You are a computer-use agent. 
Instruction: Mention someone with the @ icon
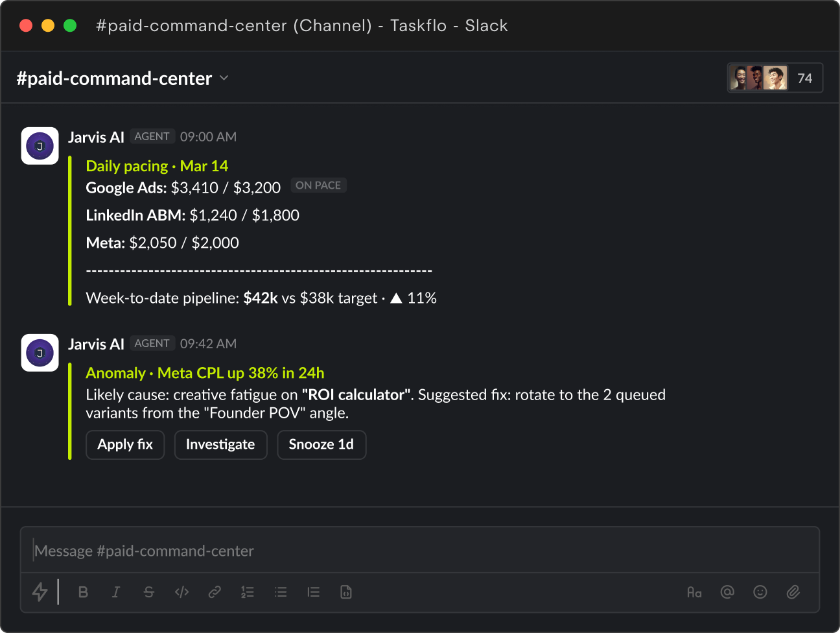tap(727, 591)
